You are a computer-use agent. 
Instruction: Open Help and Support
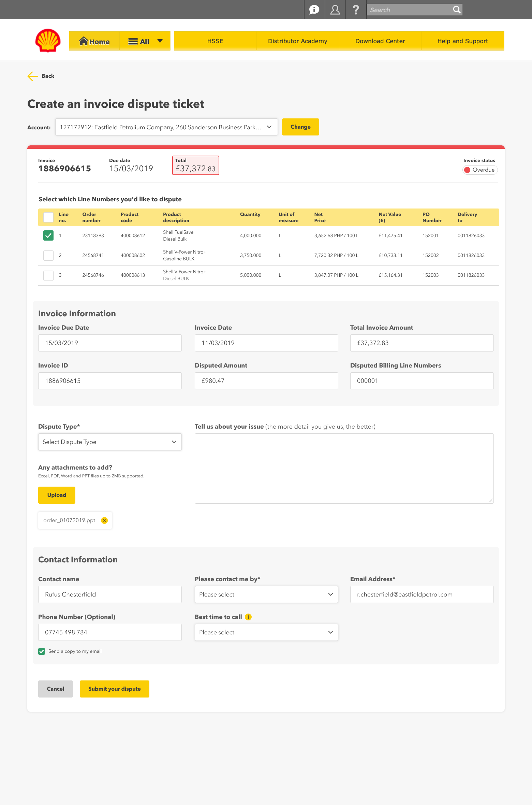(x=463, y=41)
